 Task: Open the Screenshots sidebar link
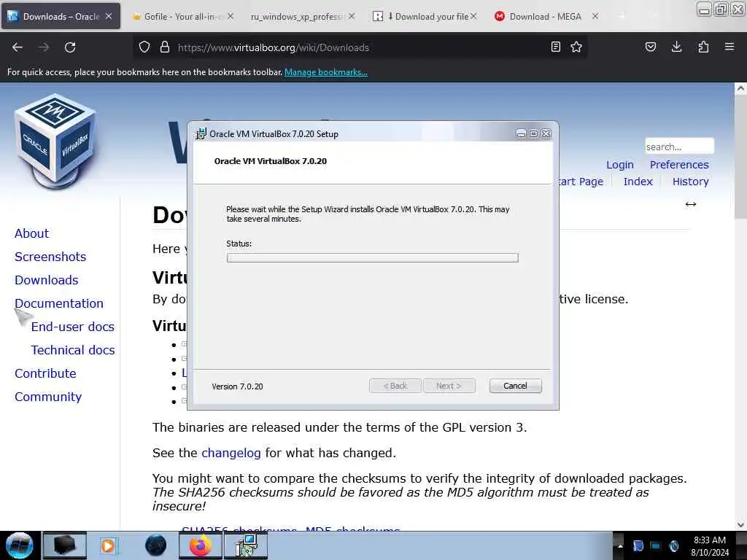50,257
